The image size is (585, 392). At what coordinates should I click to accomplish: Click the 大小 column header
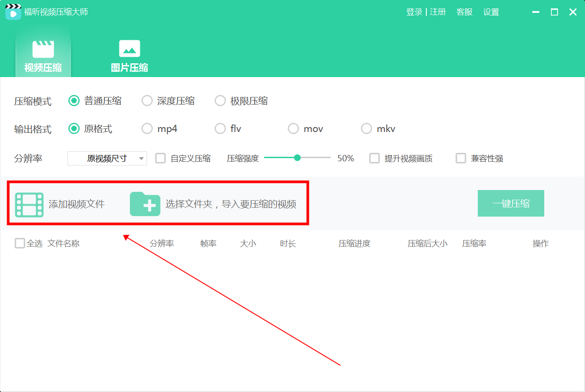click(x=248, y=243)
